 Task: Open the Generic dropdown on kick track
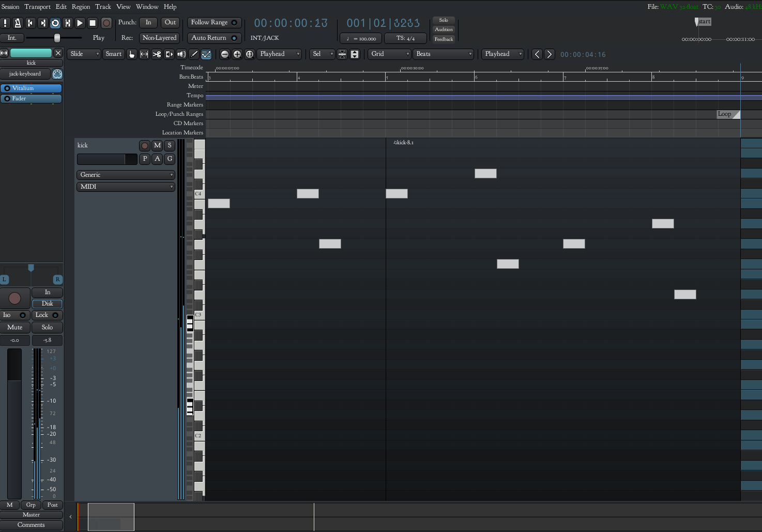(126, 175)
